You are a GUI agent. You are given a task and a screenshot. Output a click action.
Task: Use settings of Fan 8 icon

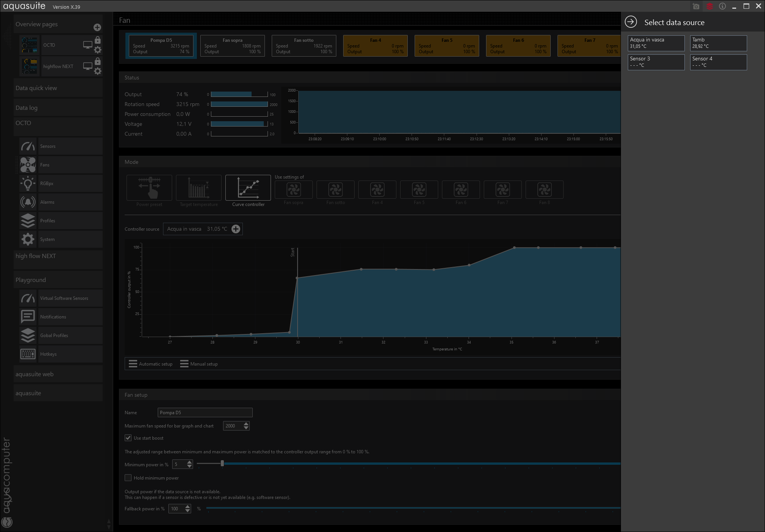click(x=545, y=190)
